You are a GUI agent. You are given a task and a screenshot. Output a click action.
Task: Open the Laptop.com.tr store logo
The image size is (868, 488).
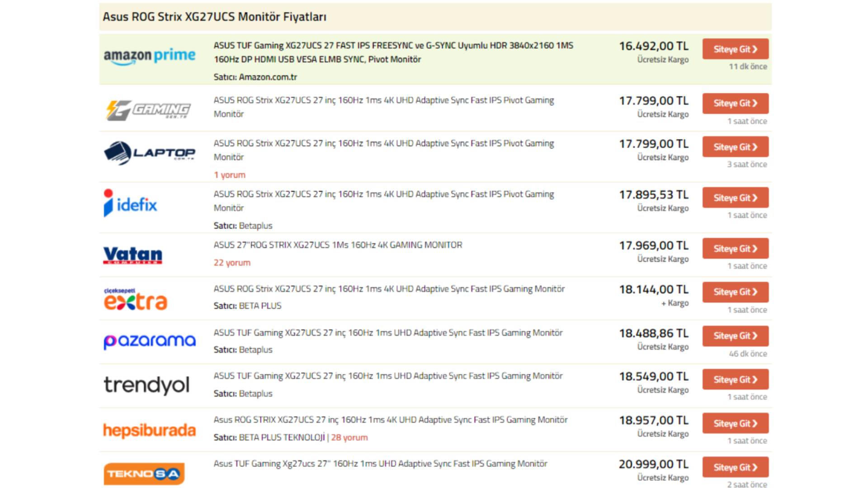[149, 153]
